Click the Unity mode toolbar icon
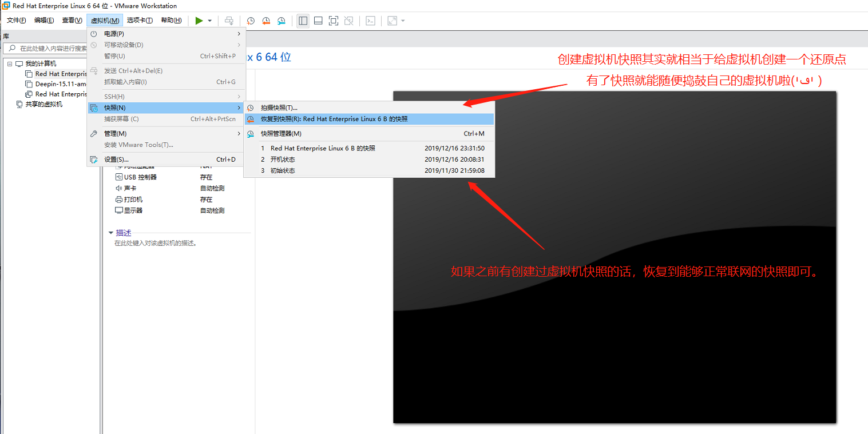The width and height of the screenshot is (868, 434). coord(348,21)
